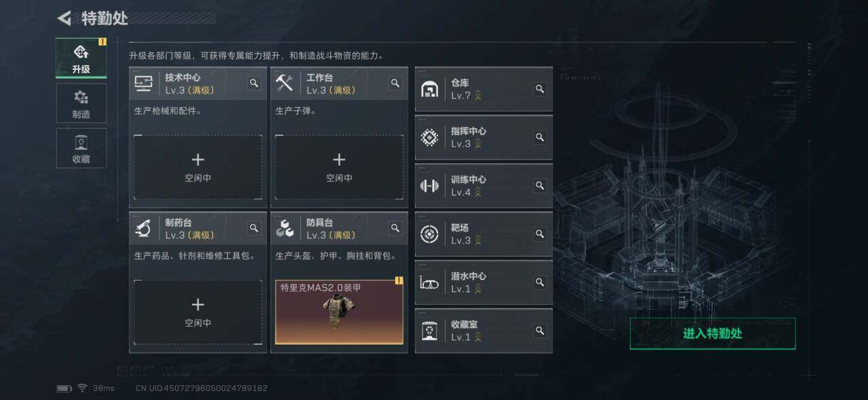Go back using the top-left arrow
The width and height of the screenshot is (868, 400).
(x=64, y=18)
